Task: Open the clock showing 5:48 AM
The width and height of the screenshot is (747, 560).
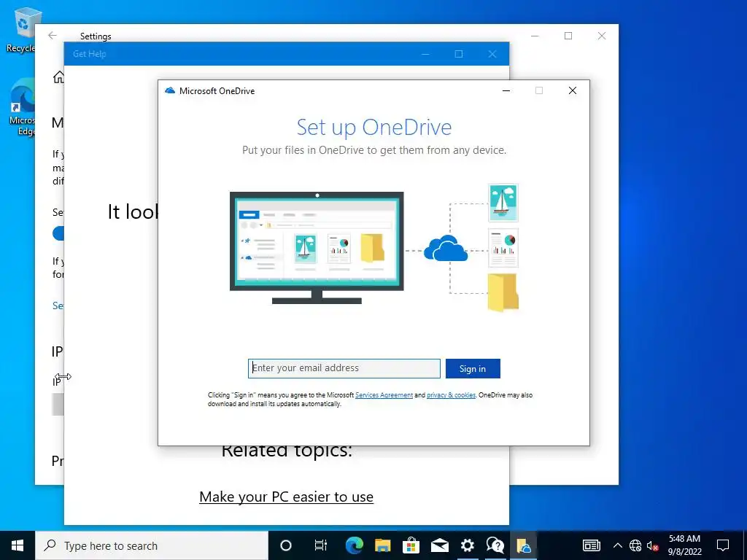Action: point(684,545)
